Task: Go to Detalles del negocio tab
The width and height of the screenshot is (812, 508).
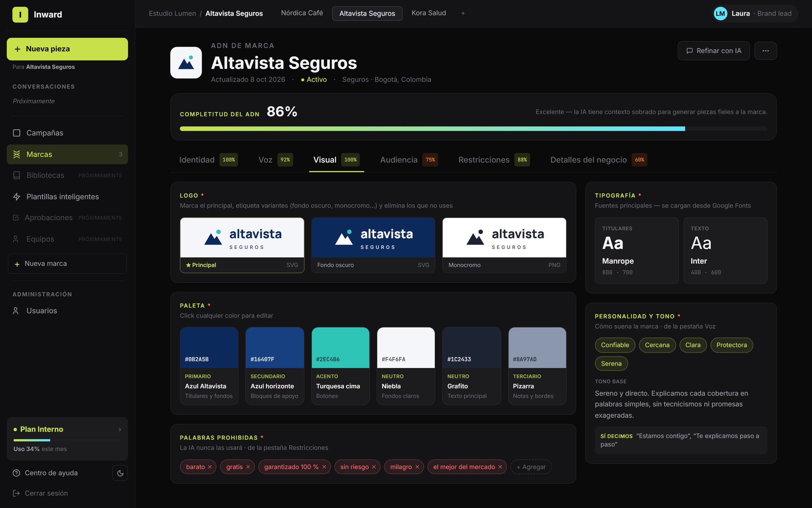Action: coord(599,160)
